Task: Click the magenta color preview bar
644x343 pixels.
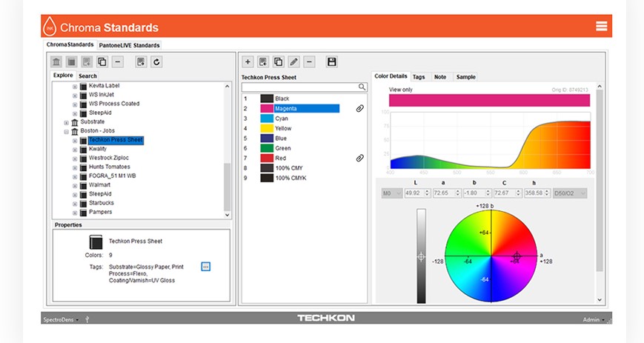Action: pos(489,100)
